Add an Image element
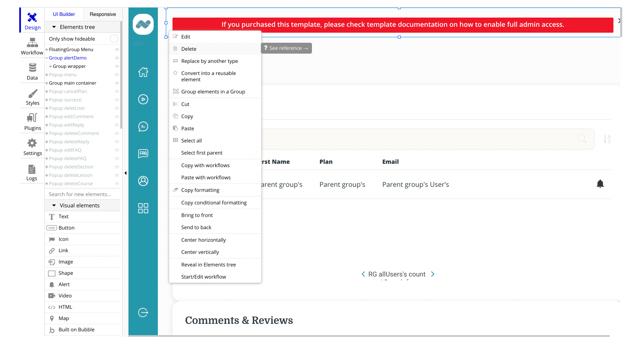Screen dimensions: 644x341 pos(82,262)
